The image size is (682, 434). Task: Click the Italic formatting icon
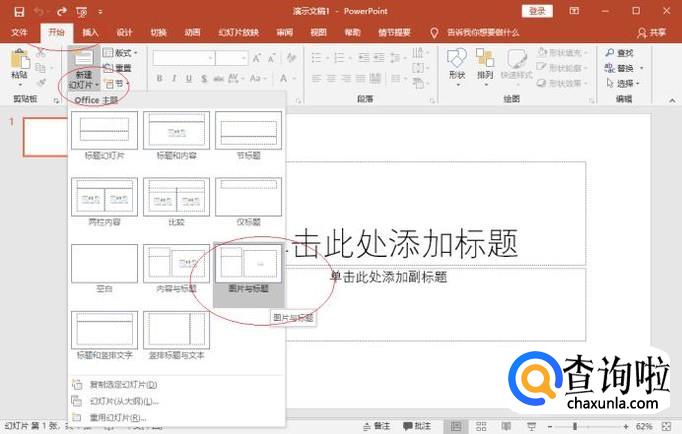[174, 79]
